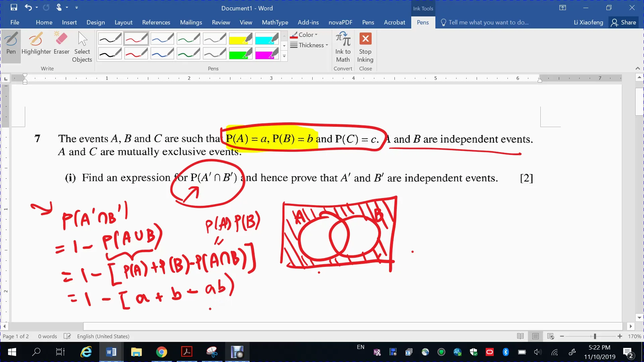Select the yellow highlighter swatch

[240, 39]
